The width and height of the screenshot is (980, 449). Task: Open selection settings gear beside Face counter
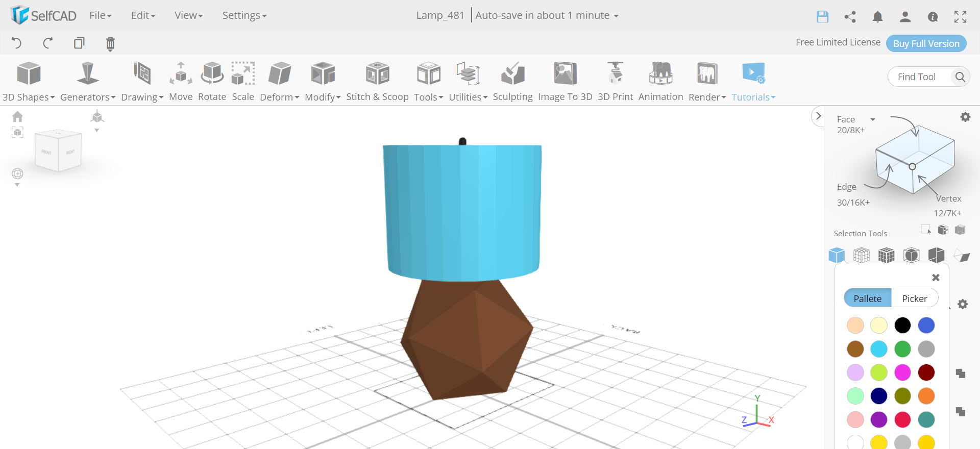(x=965, y=117)
